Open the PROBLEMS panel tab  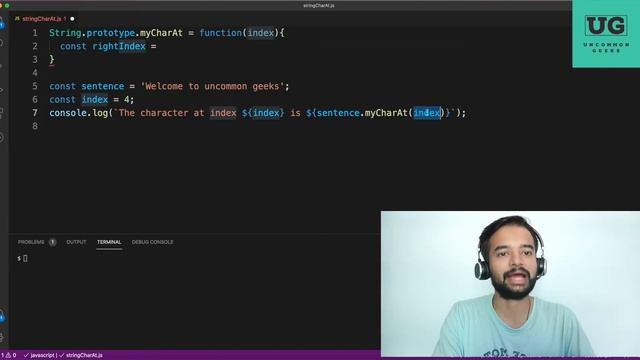click(31, 242)
